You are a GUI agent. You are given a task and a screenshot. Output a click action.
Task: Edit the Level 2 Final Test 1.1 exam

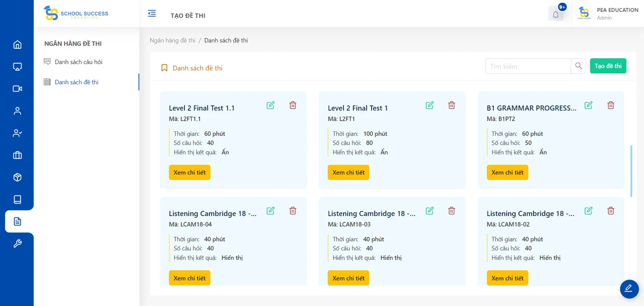[270, 105]
